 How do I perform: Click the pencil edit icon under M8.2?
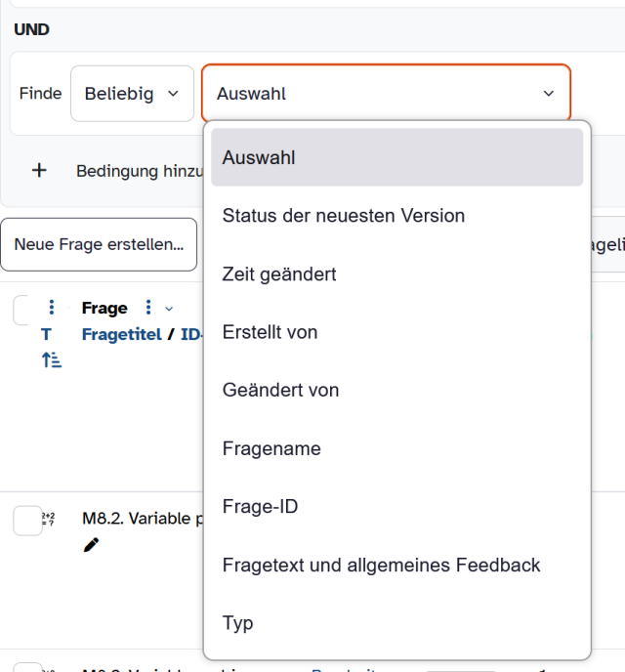pyautogui.click(x=92, y=545)
